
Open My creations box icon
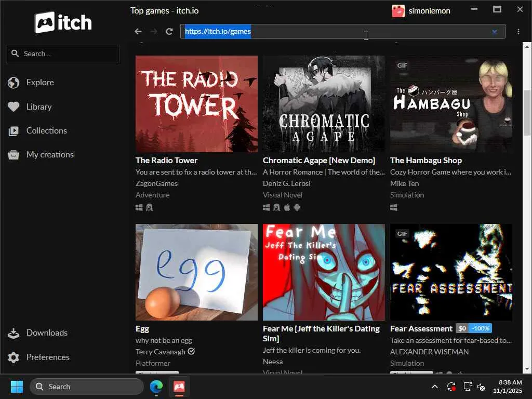click(x=14, y=155)
